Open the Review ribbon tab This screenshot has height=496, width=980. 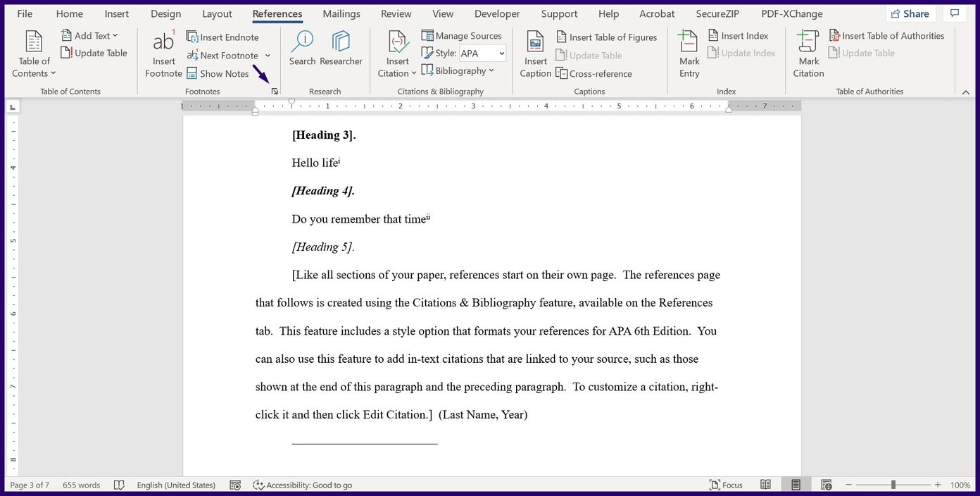[396, 13]
